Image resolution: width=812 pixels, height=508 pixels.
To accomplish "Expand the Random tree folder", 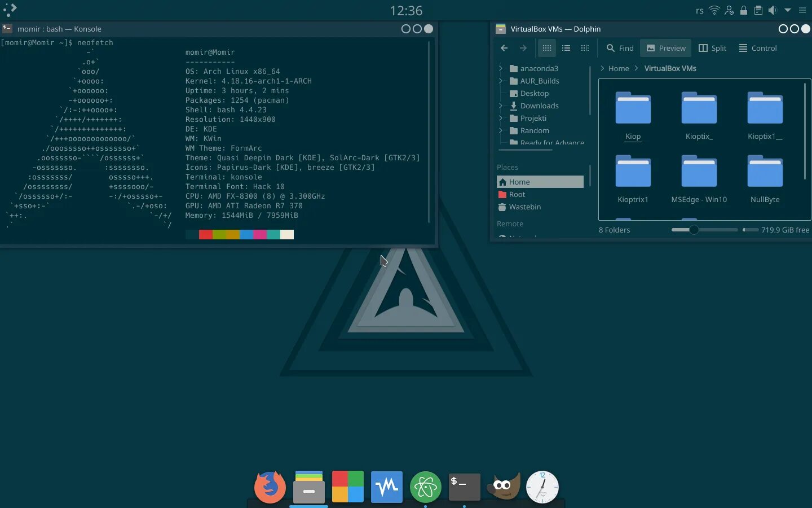I will 501,130.
